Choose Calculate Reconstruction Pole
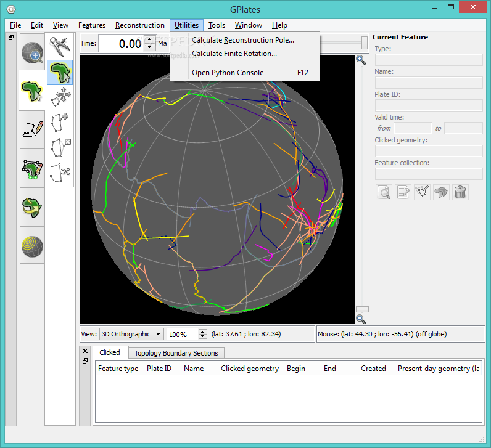Image resolution: width=491 pixels, height=448 pixels. (245, 40)
